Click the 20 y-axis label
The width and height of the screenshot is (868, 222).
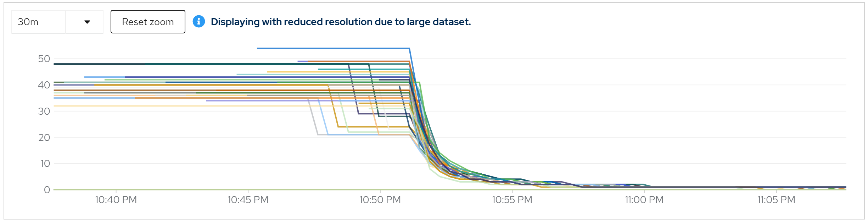pyautogui.click(x=44, y=137)
